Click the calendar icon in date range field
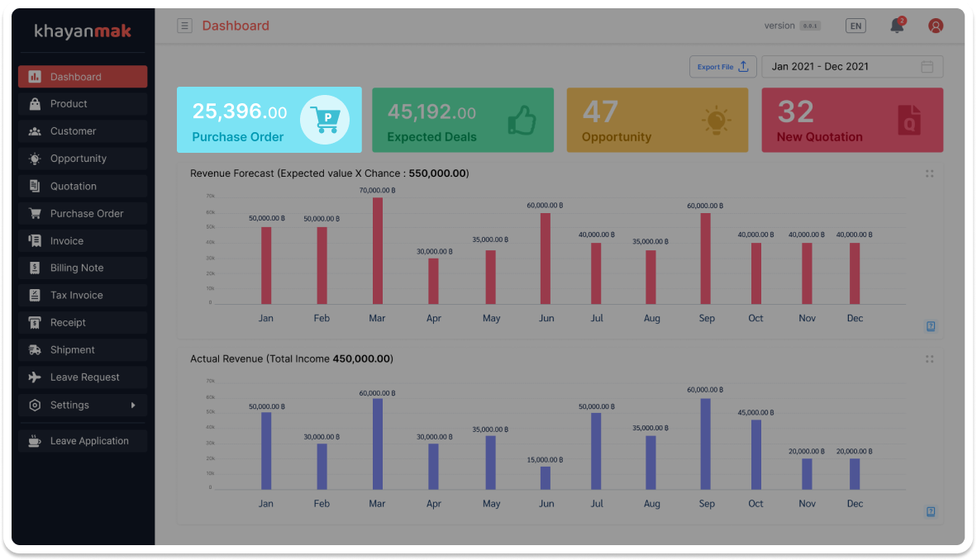Viewport: 977px width, 560px height. [x=927, y=67]
